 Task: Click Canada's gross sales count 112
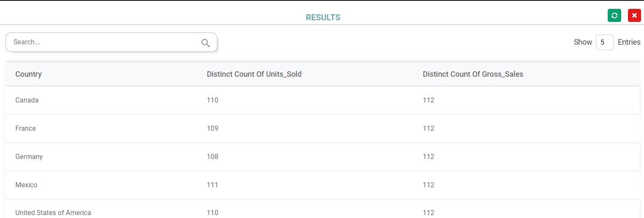[428, 100]
